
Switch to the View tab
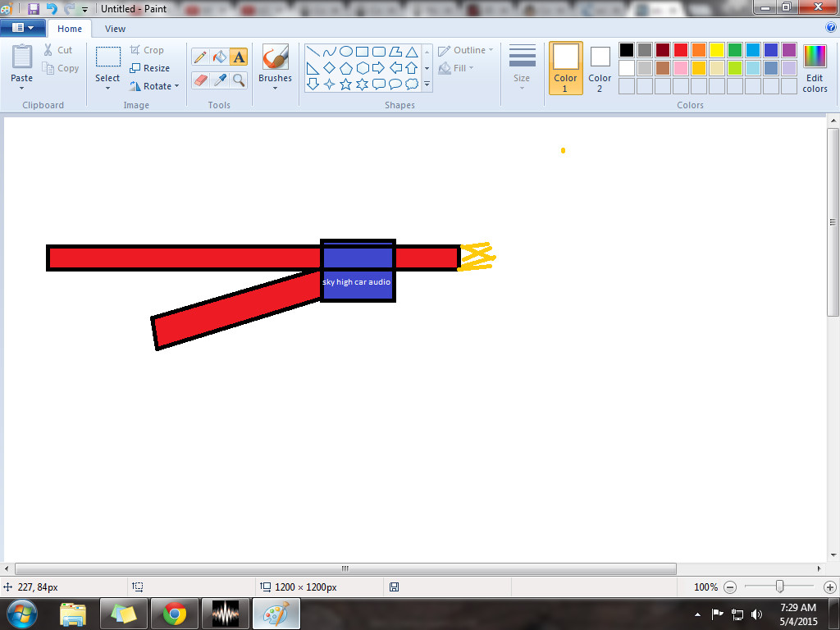click(x=115, y=29)
